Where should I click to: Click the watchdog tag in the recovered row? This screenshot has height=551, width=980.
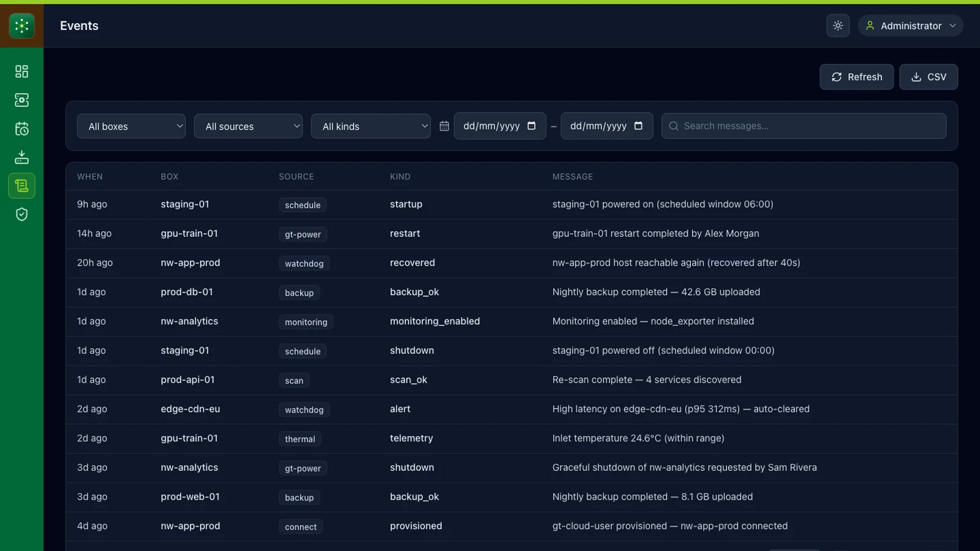click(x=304, y=264)
